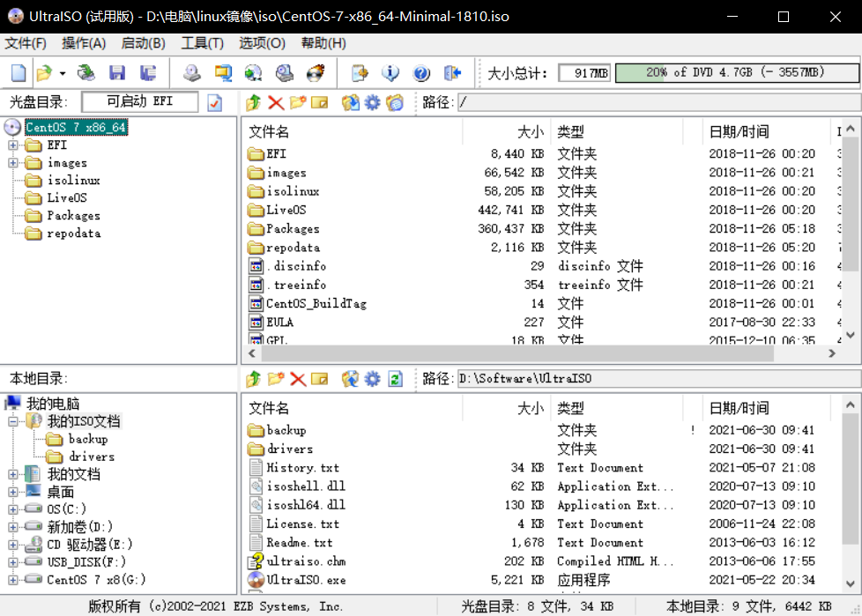Image resolution: width=862 pixels, height=616 pixels.
Task: Sort local pane by 文件名 column header
Action: coord(353,408)
